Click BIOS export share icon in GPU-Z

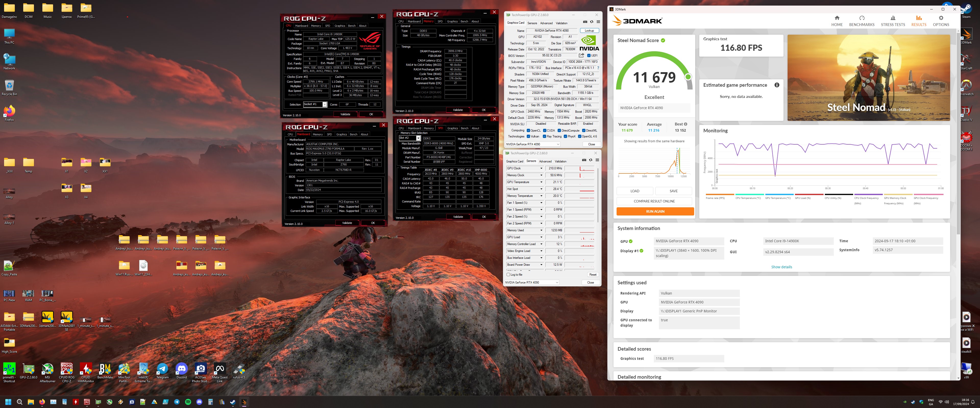click(x=581, y=56)
